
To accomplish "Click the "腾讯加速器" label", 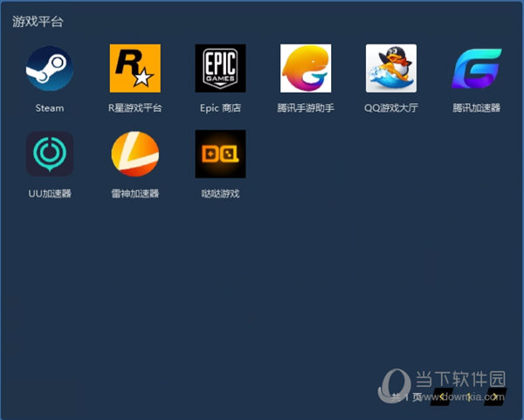I will pyautogui.click(x=477, y=108).
